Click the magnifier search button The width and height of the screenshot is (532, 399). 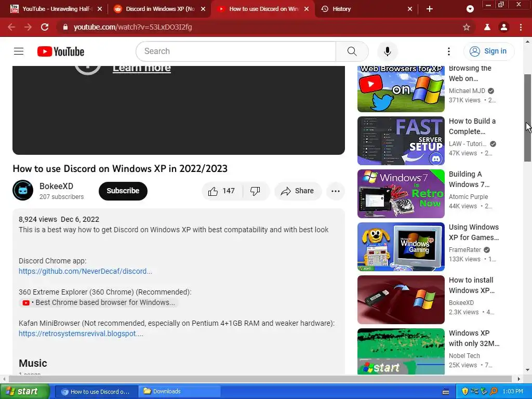[352, 51]
